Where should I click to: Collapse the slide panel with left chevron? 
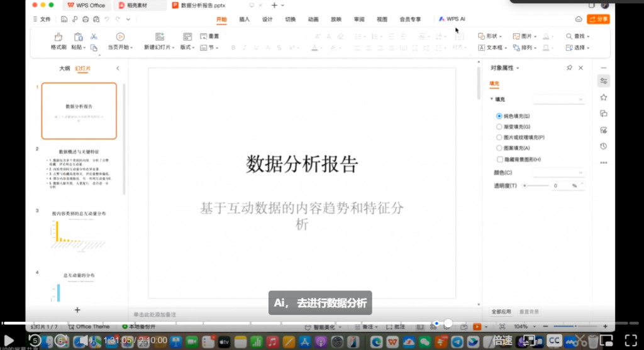coord(118,68)
